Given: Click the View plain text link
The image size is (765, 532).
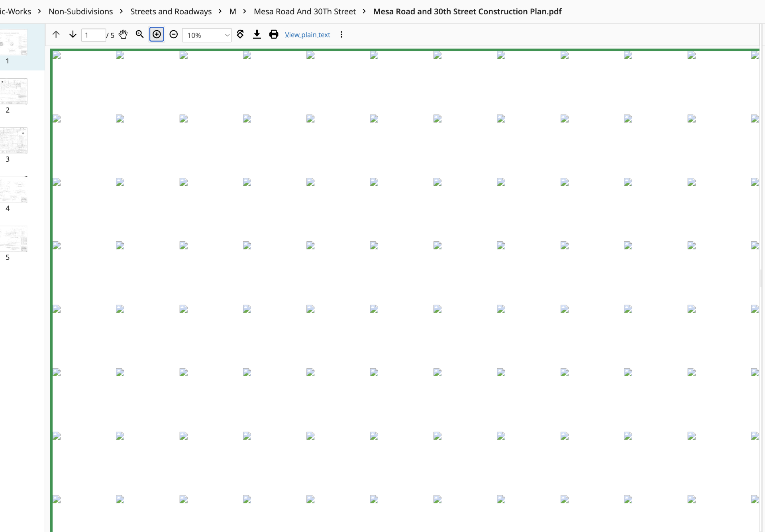Looking at the screenshot, I should pyautogui.click(x=307, y=35).
